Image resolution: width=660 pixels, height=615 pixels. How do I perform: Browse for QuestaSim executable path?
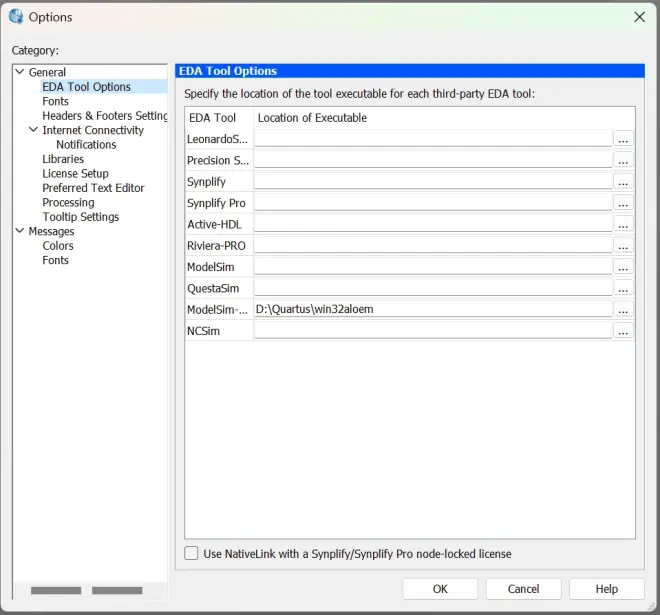(x=623, y=288)
